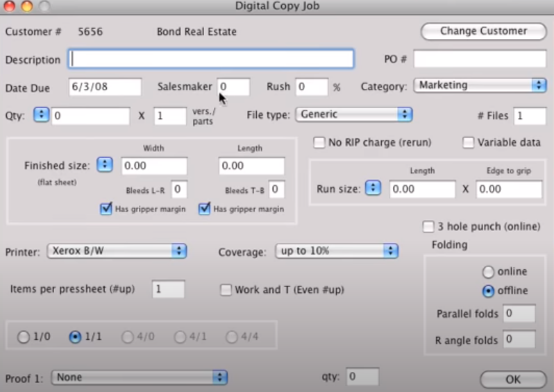The width and height of the screenshot is (554, 392).
Task: Focus the Description text field
Action: coord(211,59)
